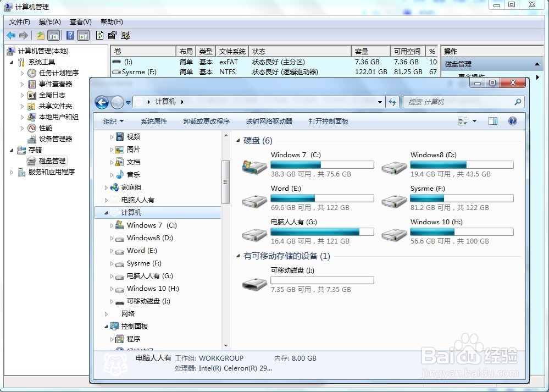Collapse the 计算机 node in Explorer sidebar
The height and width of the screenshot is (392, 549).
click(106, 213)
